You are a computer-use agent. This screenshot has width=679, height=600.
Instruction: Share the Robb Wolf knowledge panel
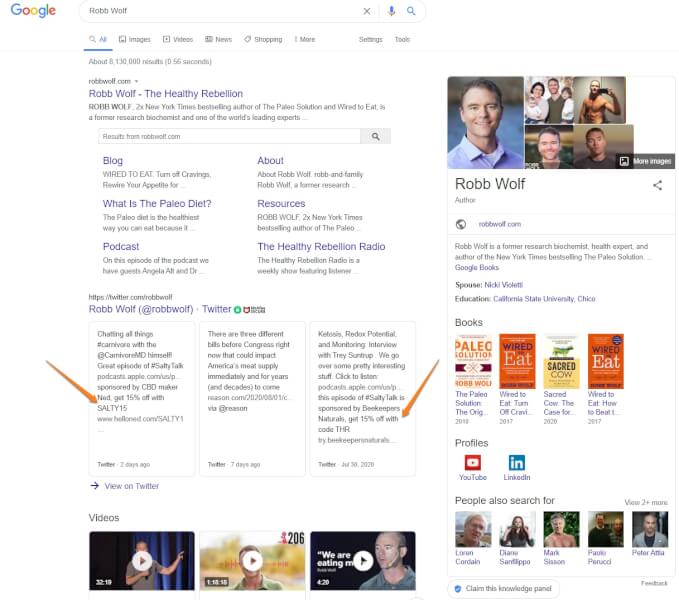(657, 185)
